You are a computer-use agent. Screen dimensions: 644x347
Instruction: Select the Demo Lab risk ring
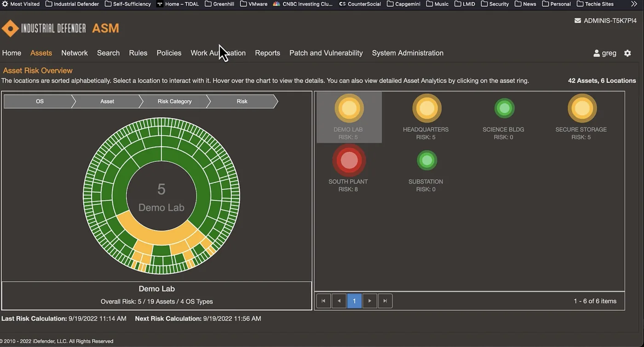pos(349,108)
